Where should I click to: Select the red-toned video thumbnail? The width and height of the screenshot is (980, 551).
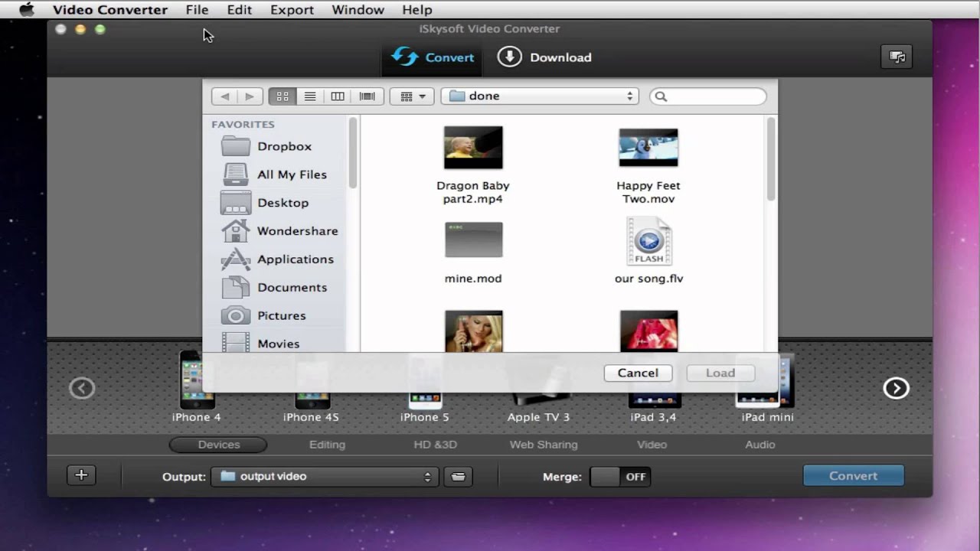(x=648, y=331)
